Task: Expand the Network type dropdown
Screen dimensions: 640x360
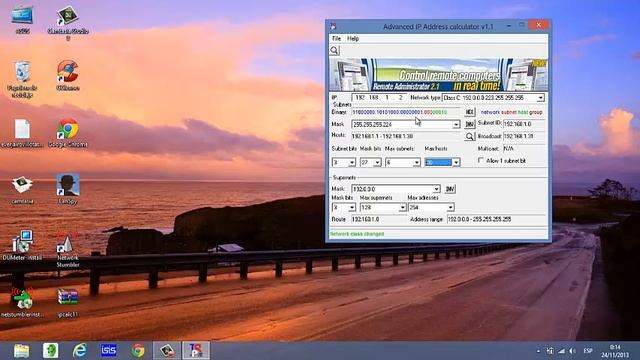Action: [x=540, y=98]
